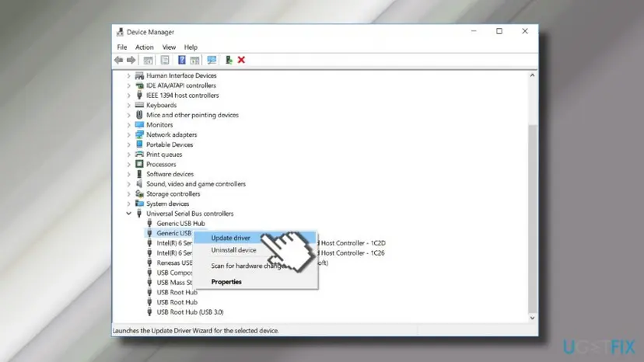This screenshot has height=362, width=644.
Task: Click the System devices folder icon
Action: [140, 204]
